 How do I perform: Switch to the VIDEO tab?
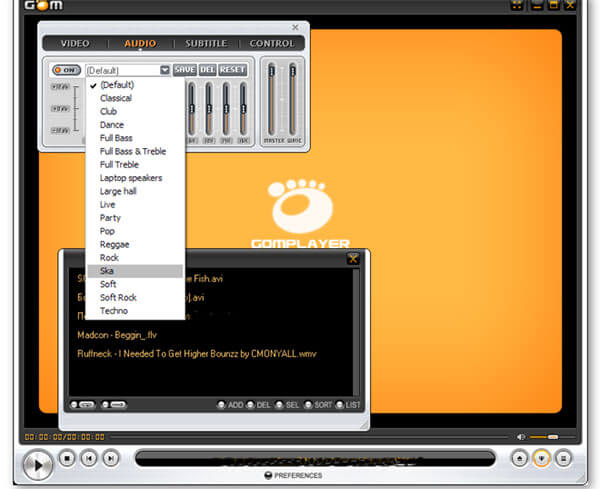coord(75,43)
